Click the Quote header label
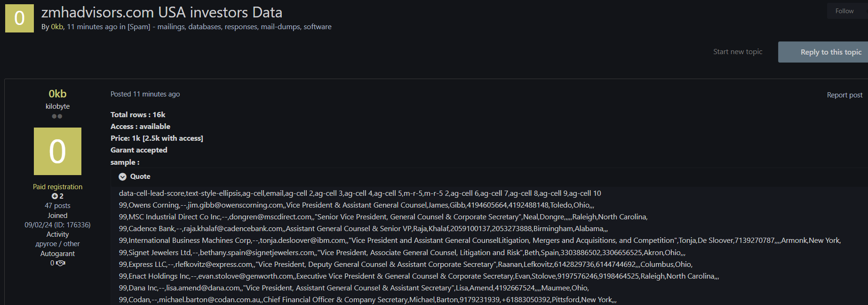The image size is (868, 305). point(140,177)
